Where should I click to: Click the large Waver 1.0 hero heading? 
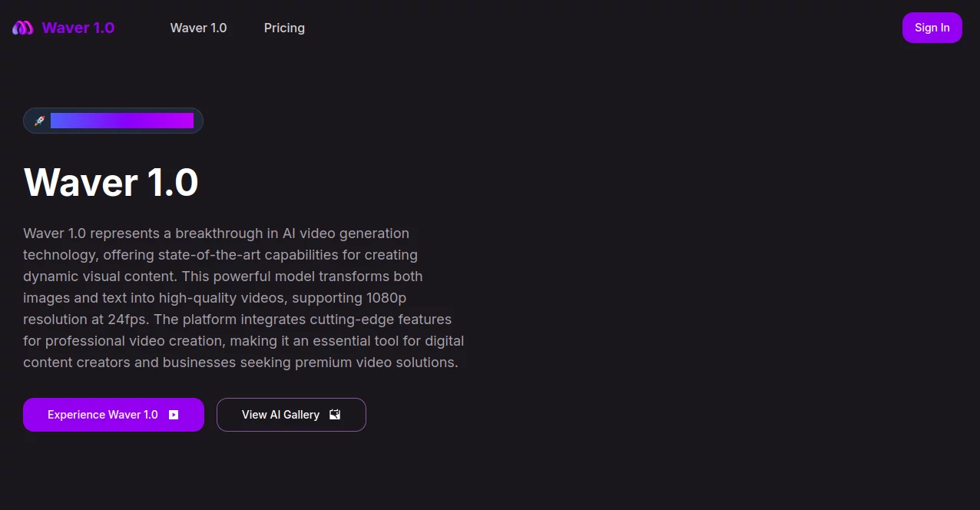click(x=111, y=182)
